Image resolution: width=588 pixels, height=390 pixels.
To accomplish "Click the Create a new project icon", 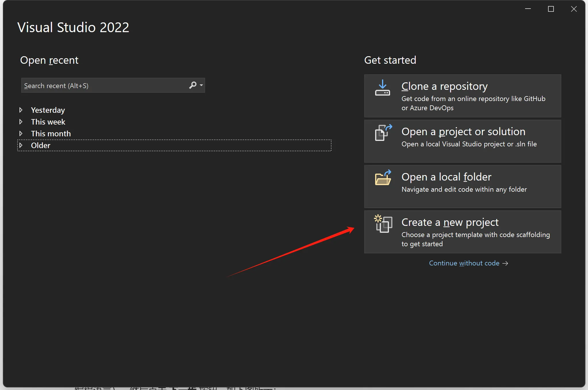I will [x=383, y=224].
